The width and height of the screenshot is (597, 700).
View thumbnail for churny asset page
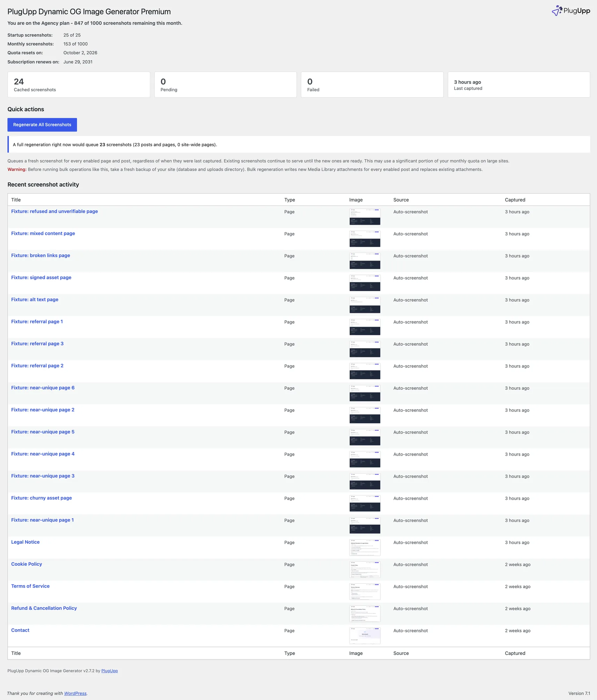pyautogui.click(x=365, y=503)
